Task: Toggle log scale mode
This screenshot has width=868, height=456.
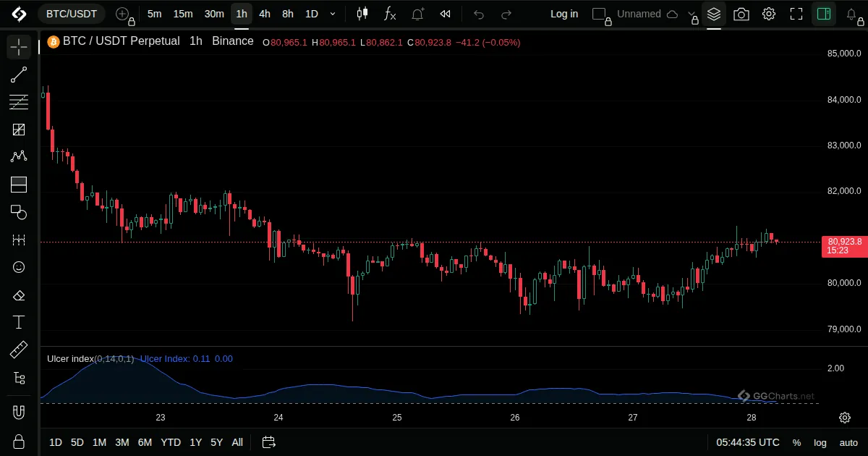Action: pyautogui.click(x=820, y=442)
